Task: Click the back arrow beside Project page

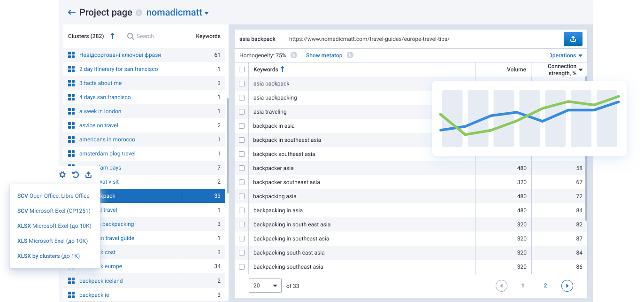Action: pos(71,13)
